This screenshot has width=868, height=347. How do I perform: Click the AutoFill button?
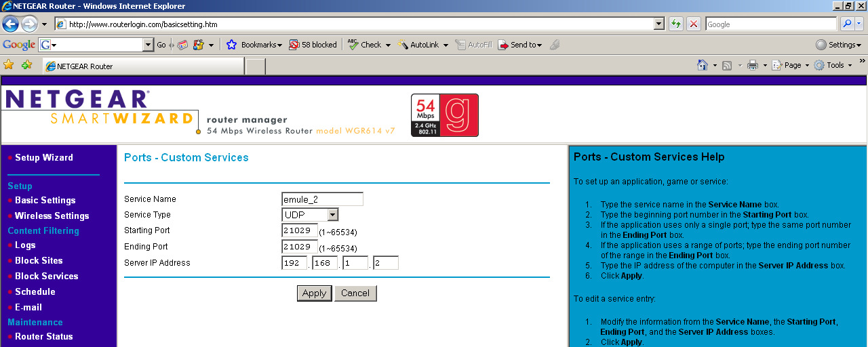[x=473, y=45]
